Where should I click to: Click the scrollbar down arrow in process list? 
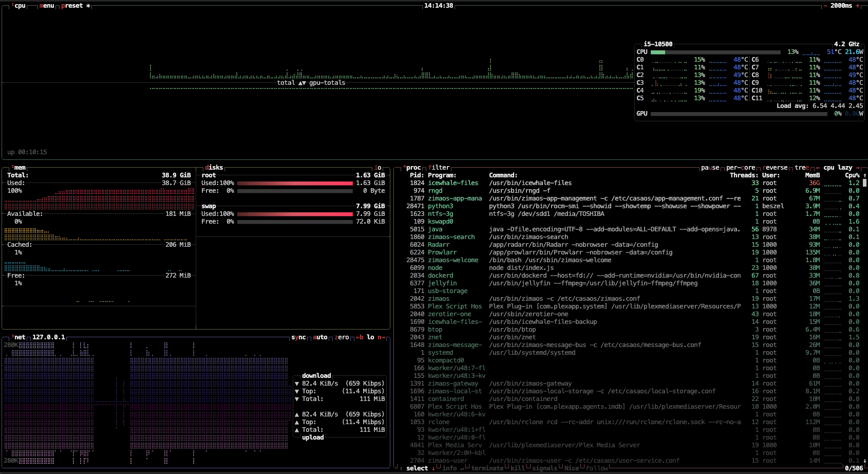click(864, 461)
